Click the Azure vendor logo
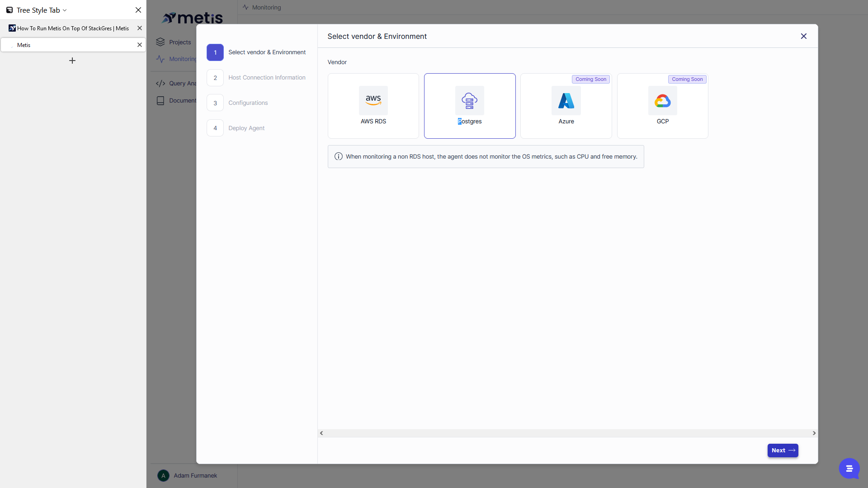 coord(566,100)
